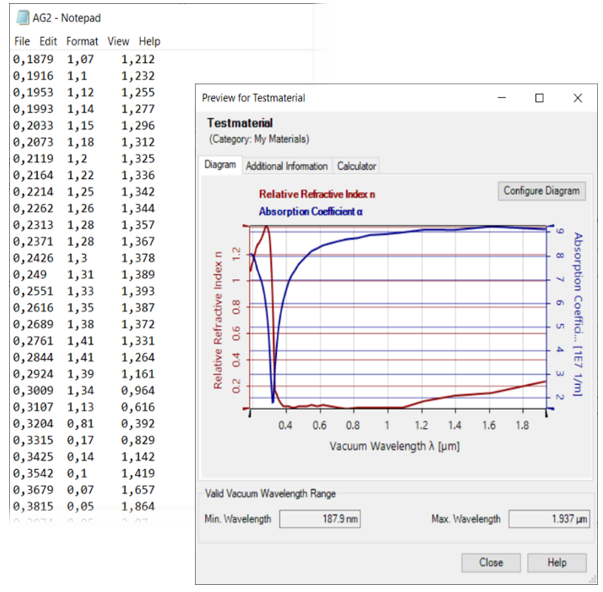Image resolution: width=603 pixels, height=592 pixels.
Task: Click value 0,392 in Notepad
Action: pos(138,424)
